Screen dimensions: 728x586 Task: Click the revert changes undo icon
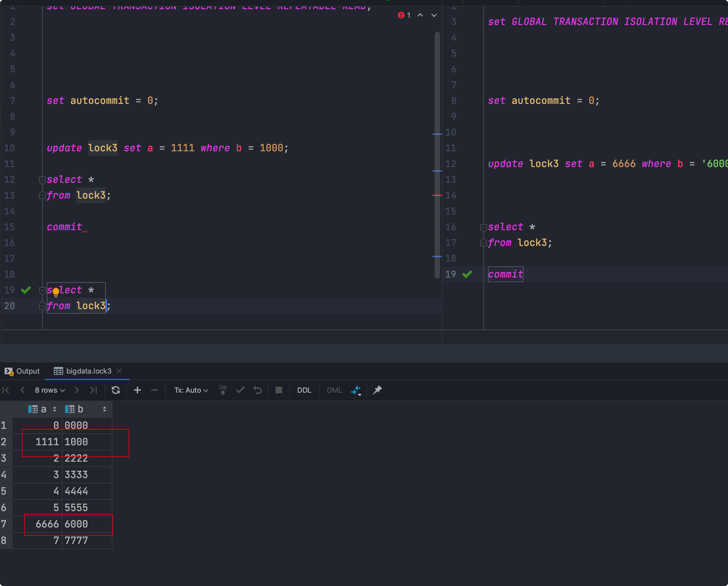click(258, 390)
